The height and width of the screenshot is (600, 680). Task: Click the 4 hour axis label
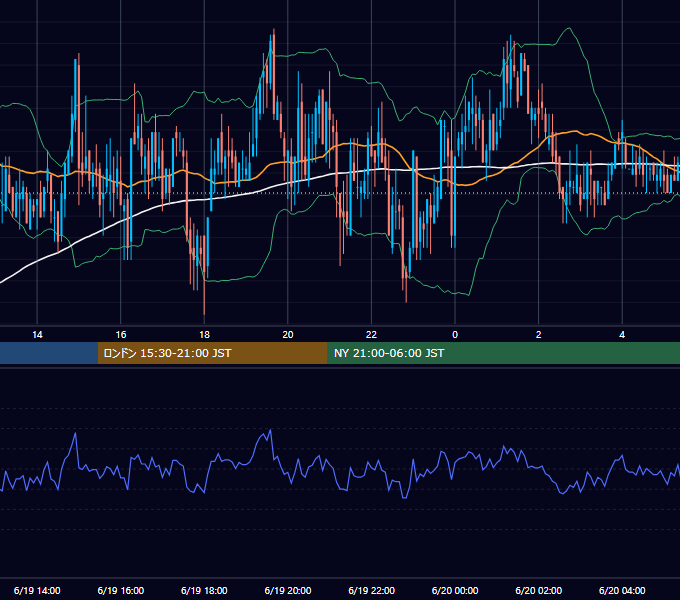tap(622, 335)
